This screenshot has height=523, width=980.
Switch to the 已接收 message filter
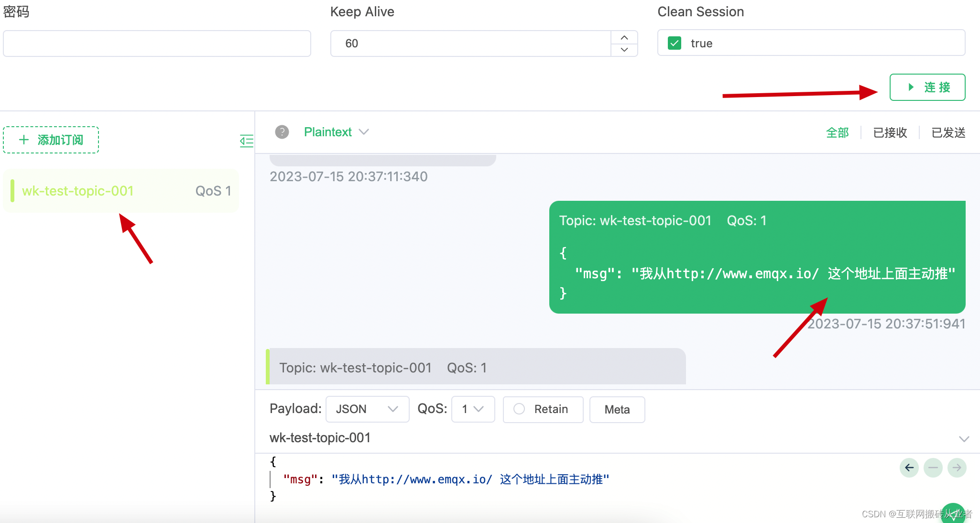point(890,132)
